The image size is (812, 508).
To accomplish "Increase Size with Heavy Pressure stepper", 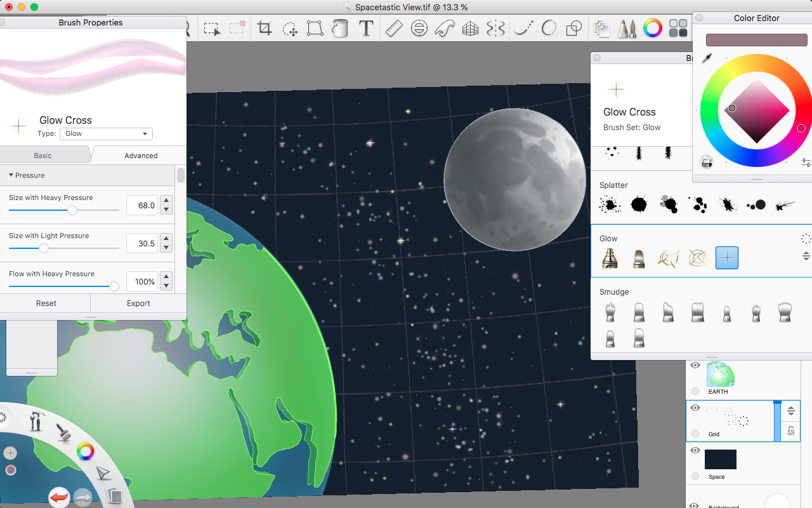I will click(166, 201).
